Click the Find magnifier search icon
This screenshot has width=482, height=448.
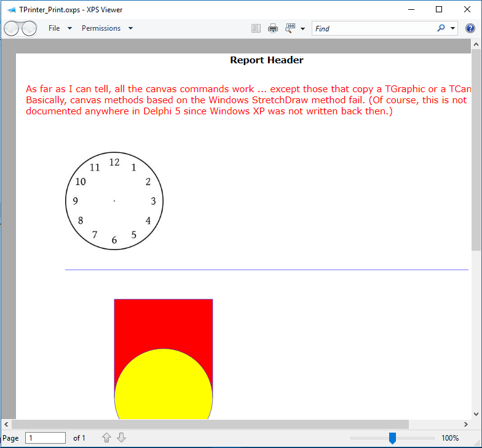[x=441, y=28]
